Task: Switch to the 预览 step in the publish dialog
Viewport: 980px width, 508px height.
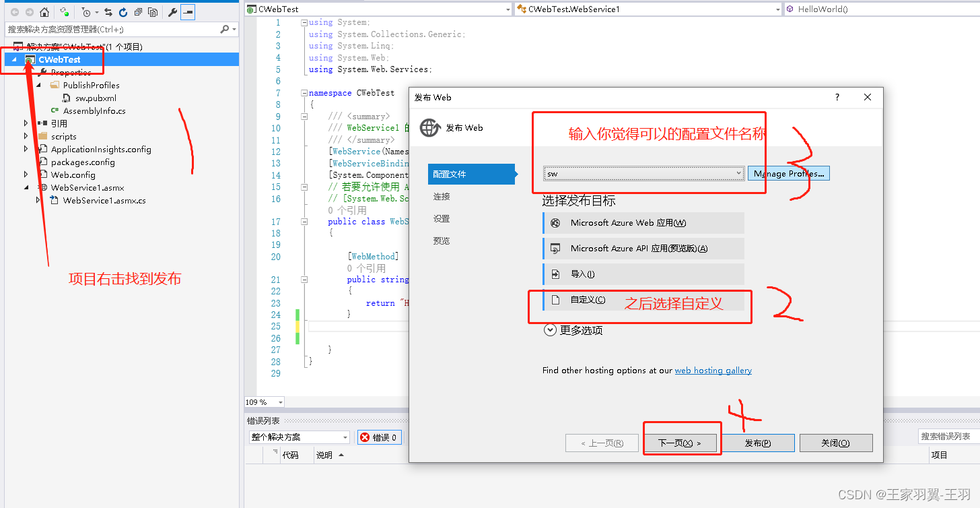Action: (442, 241)
